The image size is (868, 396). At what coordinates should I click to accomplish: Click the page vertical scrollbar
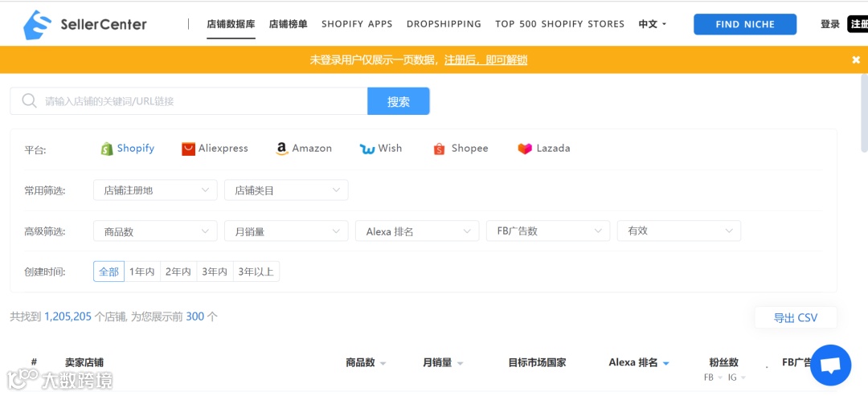tap(864, 113)
